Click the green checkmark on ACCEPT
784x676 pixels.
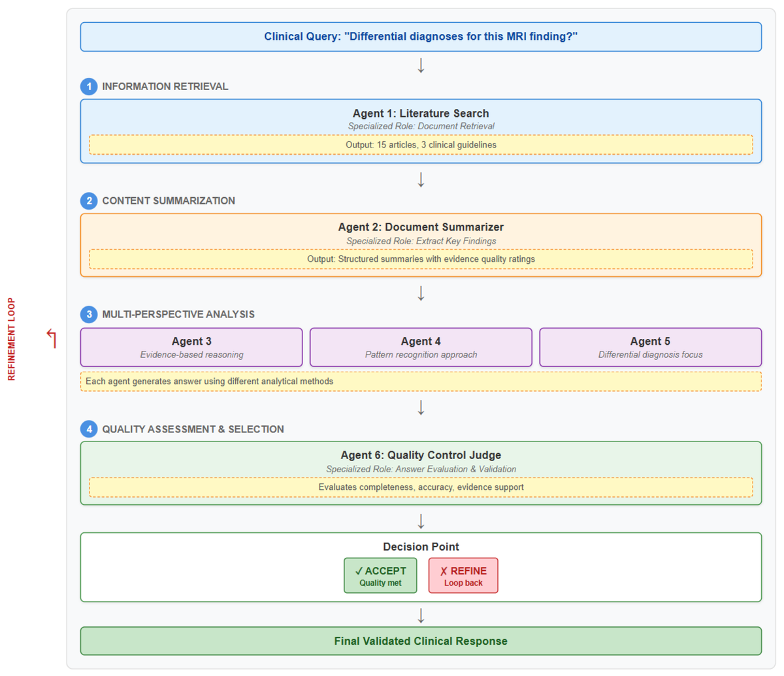(359, 571)
